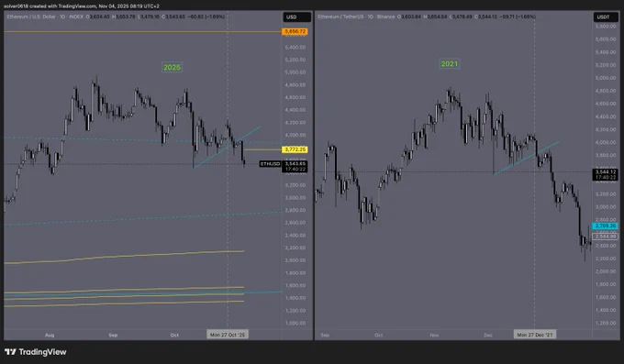Screen dimensions: 624x364
Task: Select the green 2021 text label
Action: coord(450,63)
